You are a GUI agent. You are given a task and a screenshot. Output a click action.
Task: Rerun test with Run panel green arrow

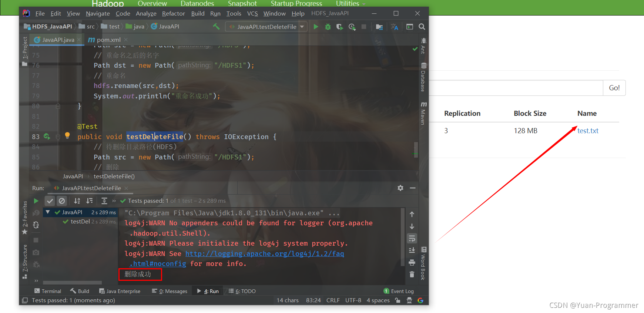(x=36, y=201)
